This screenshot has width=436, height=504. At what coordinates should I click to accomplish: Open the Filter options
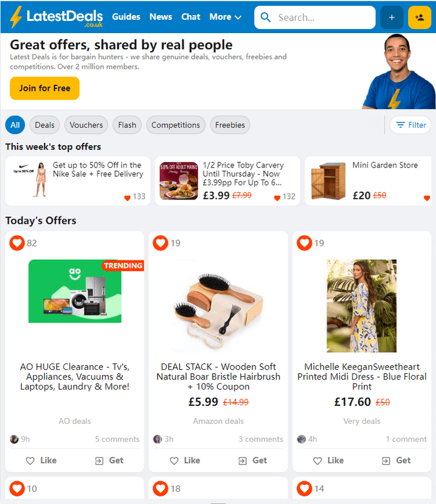pyautogui.click(x=410, y=125)
